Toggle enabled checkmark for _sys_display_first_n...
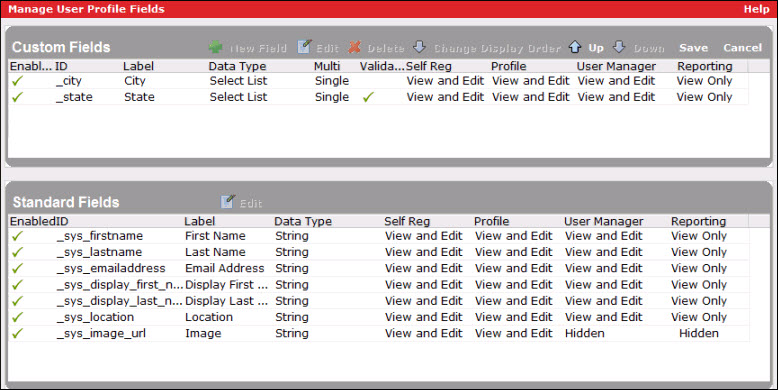The width and height of the screenshot is (778, 390). (x=17, y=285)
